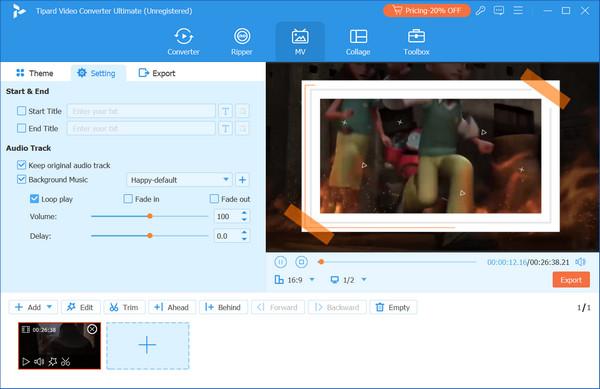Stop the preview playback

[x=302, y=262]
